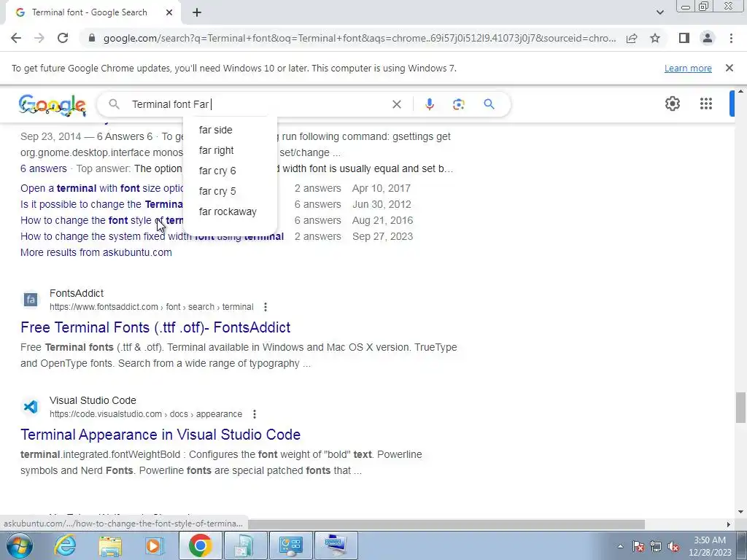Viewport: 747px width, 560px height.
Task: Open Windows Explorer from the taskbar
Action: click(110, 545)
